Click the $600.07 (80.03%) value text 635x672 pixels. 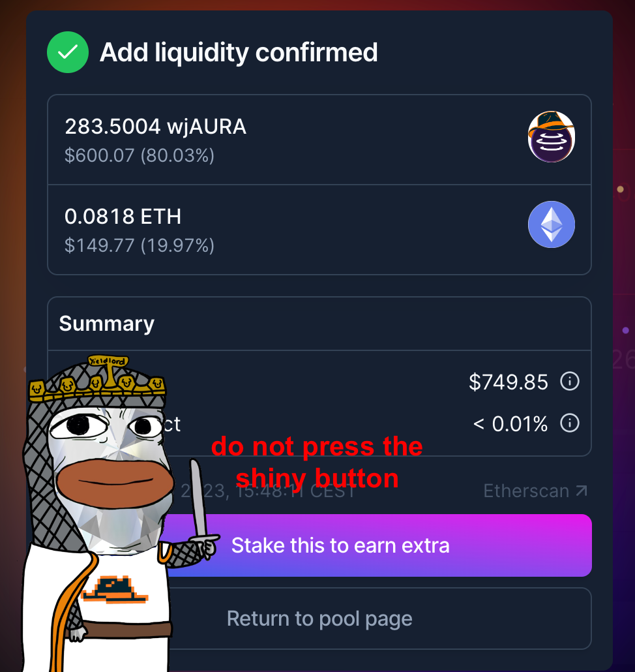click(139, 155)
